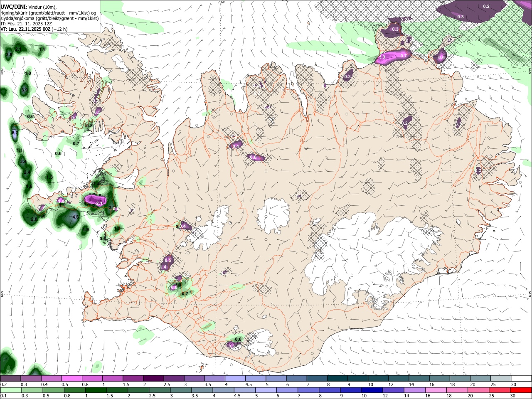Click the '20W' longitude label at the top

coord(221,2)
